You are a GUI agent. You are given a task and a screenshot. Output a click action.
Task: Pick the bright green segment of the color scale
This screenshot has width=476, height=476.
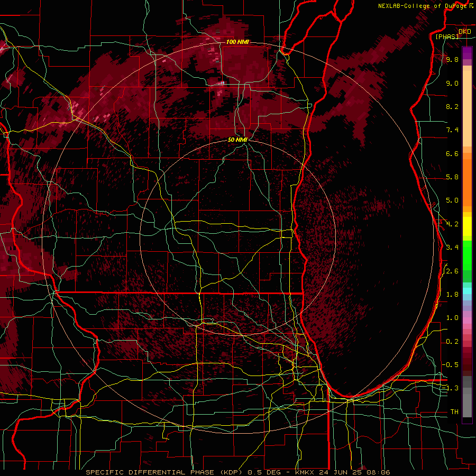click(467, 255)
